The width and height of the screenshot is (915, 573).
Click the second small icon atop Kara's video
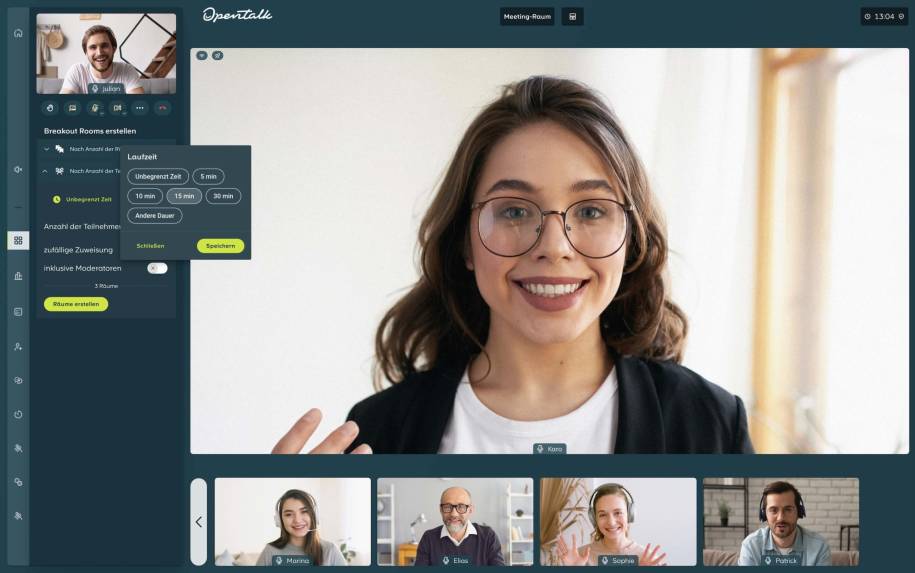coord(218,55)
